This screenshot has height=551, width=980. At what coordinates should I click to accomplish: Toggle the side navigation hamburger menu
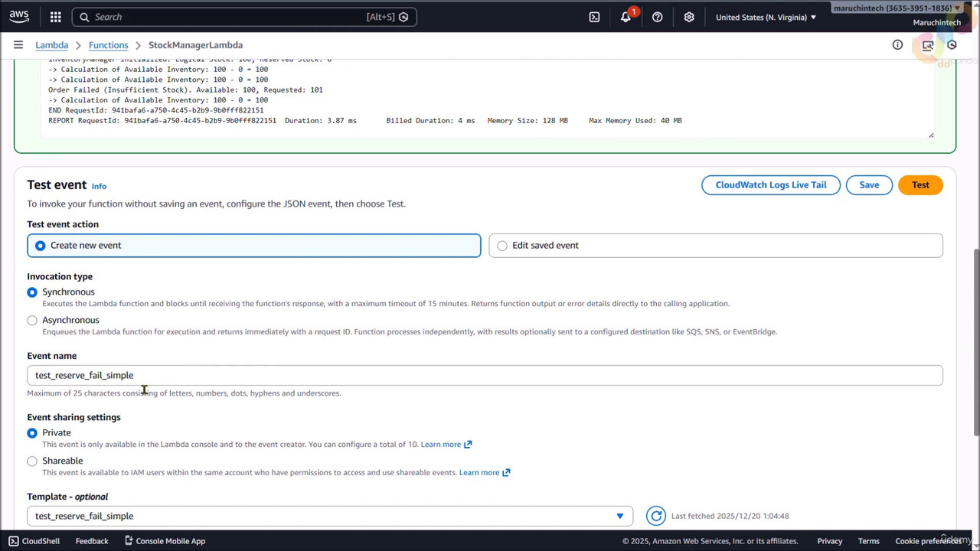18,45
